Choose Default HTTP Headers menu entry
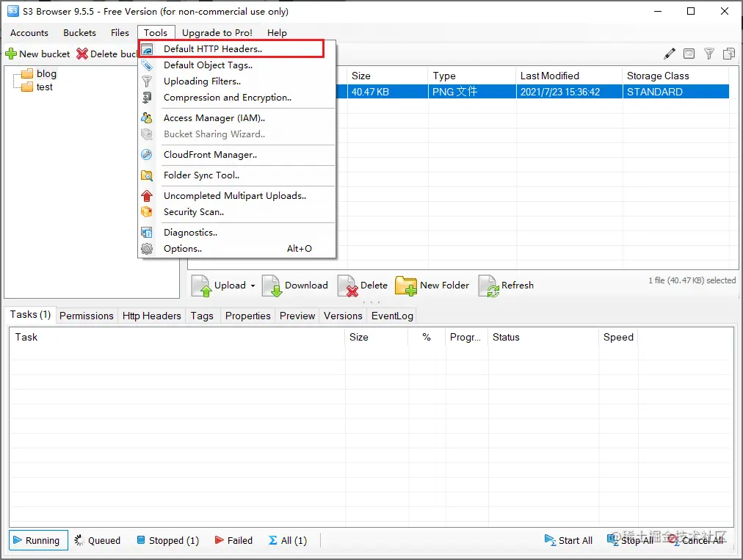The width and height of the screenshot is (743, 560). [237, 49]
